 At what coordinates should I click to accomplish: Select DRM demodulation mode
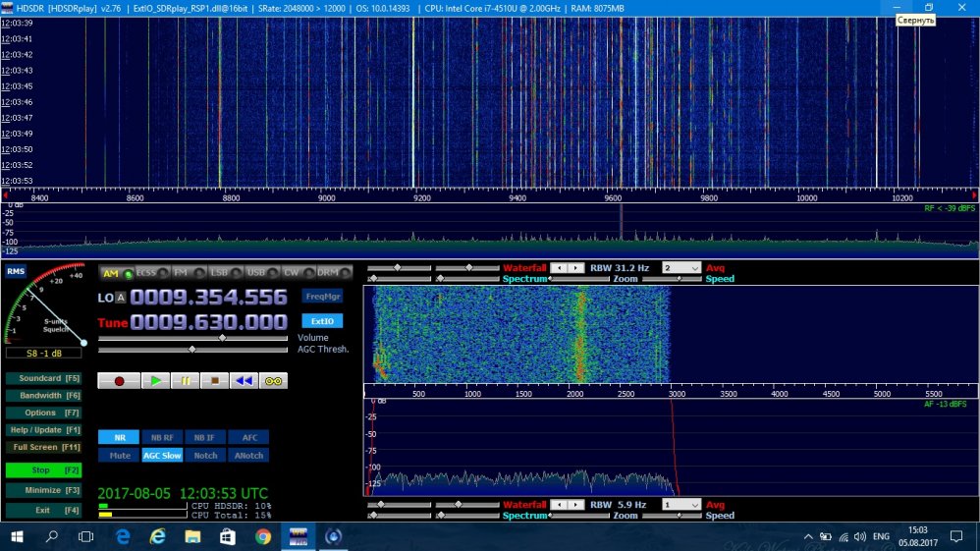coord(335,273)
